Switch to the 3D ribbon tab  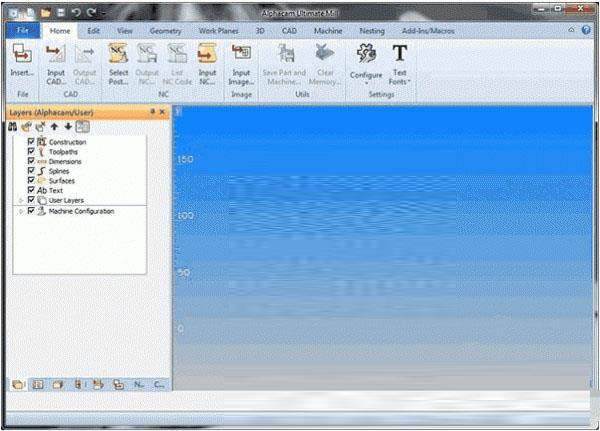click(260, 31)
